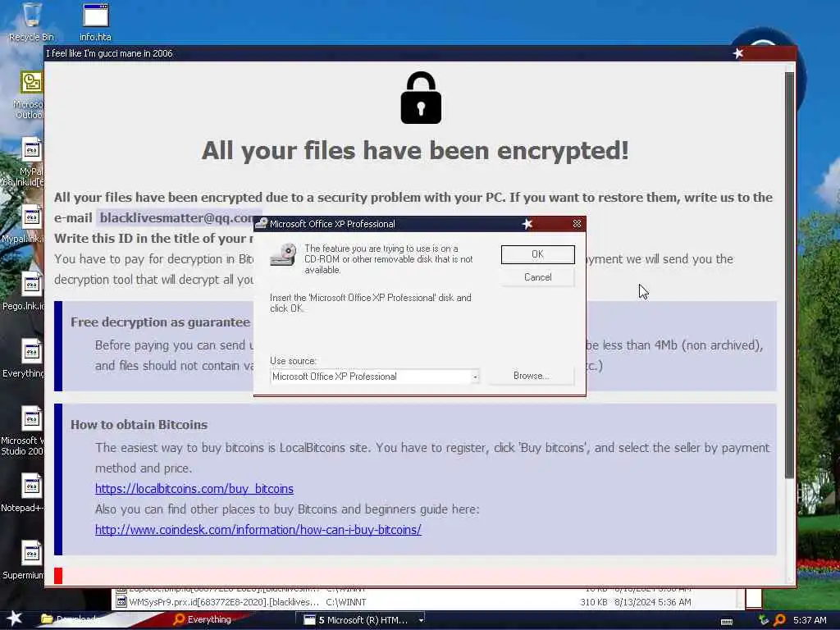The height and width of the screenshot is (630, 840).
Task: Switch to the Everything taskbar item
Action: 203,620
